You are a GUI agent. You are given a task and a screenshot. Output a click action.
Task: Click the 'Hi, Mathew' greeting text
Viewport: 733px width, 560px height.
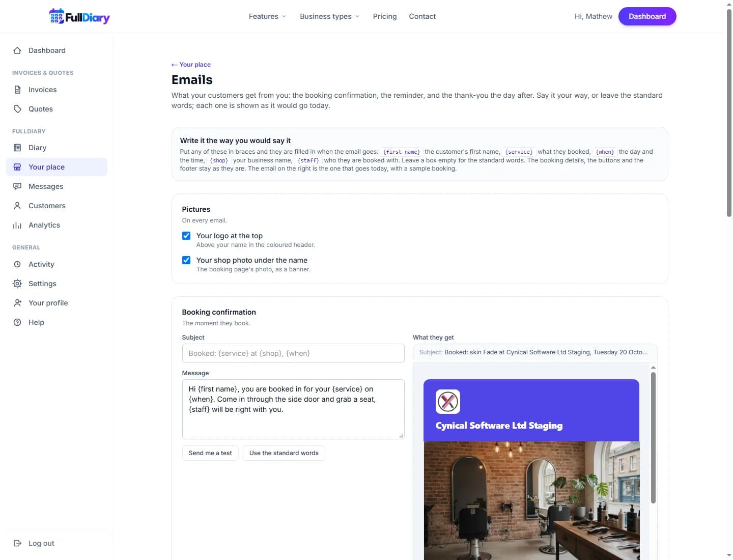click(594, 16)
